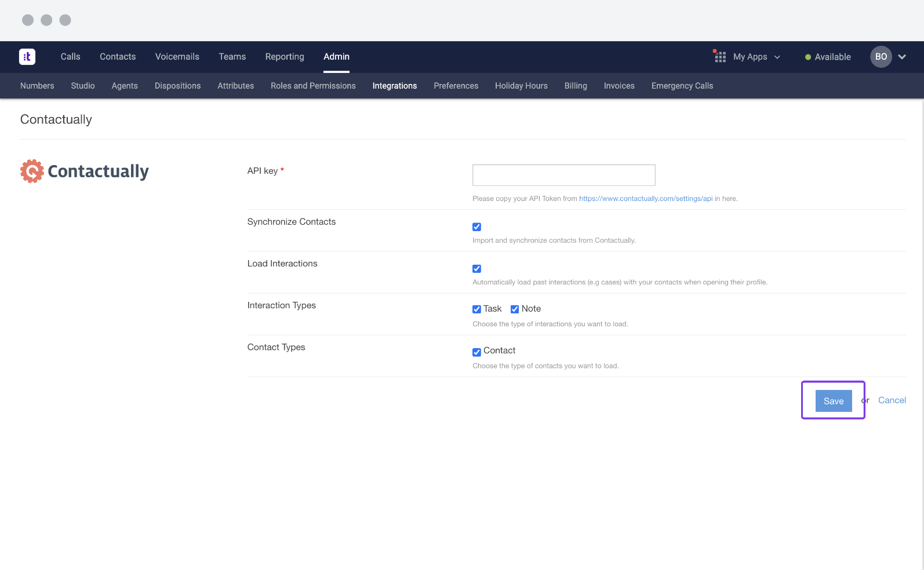Focus the API key input field

[564, 175]
